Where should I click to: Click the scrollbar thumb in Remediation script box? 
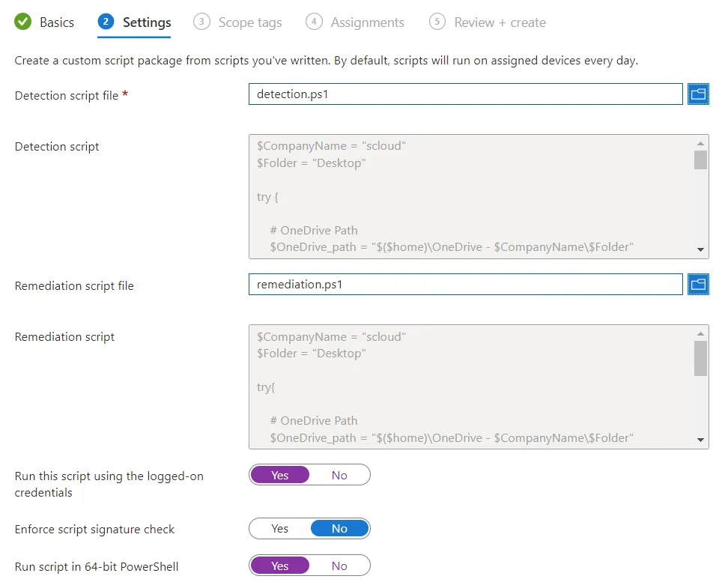coord(700,358)
